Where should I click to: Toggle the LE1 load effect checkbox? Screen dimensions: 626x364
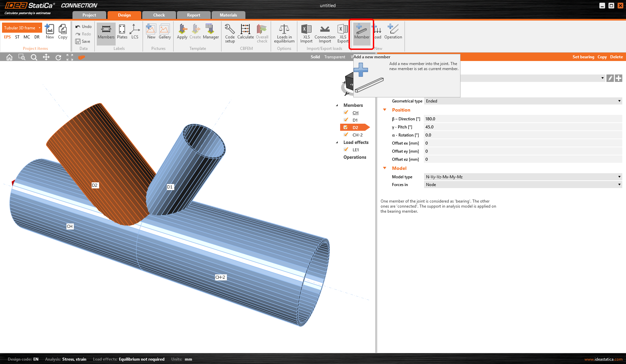346,150
